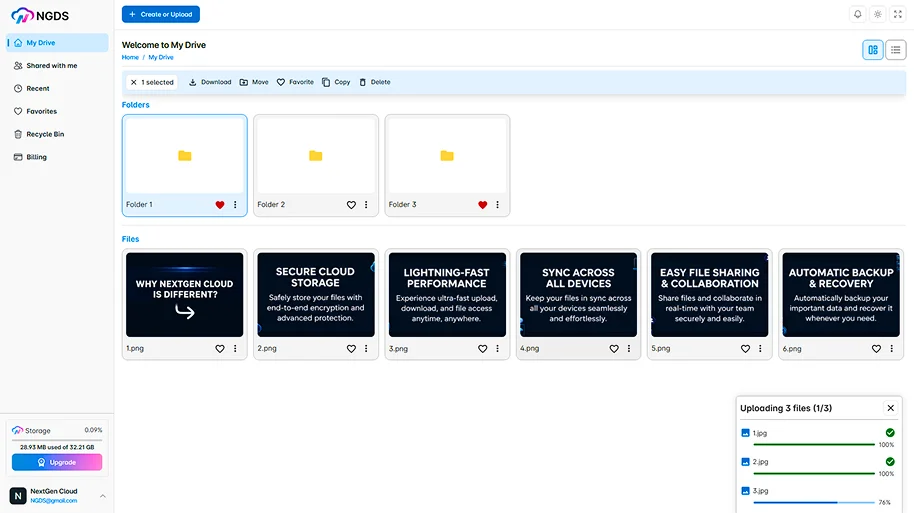The image size is (914, 513).
Task: Click 1.jpg upload complete checkmark
Action: coord(890,433)
